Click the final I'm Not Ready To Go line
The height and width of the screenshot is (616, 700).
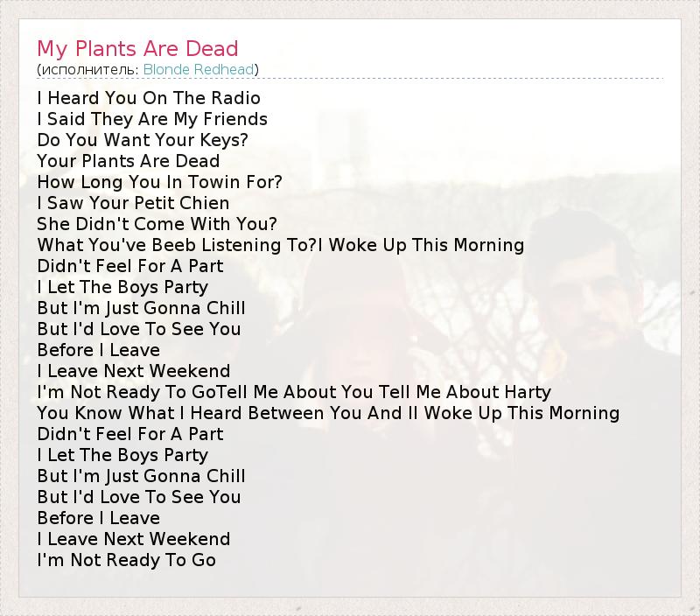[126, 560]
